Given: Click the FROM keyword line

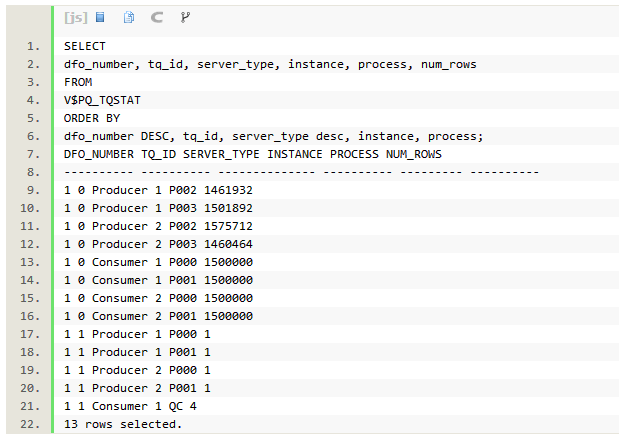Looking at the screenshot, I should 77,83.
